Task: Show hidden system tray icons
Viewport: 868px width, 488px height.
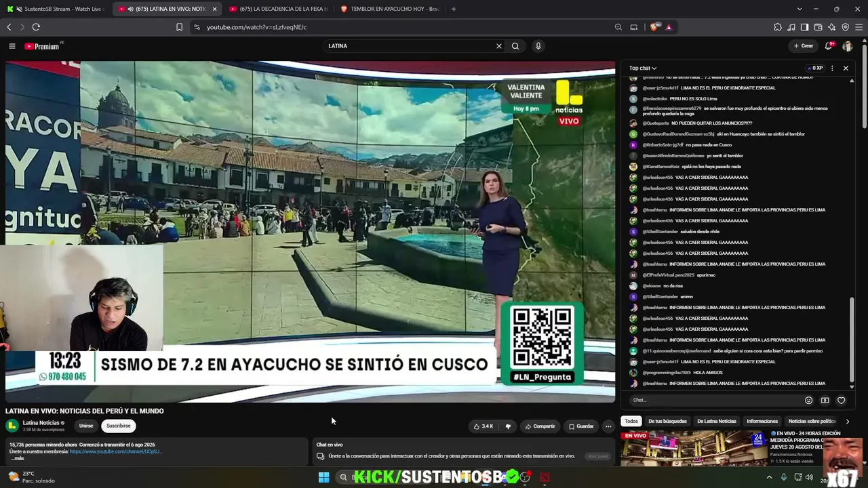Action: pyautogui.click(x=769, y=477)
